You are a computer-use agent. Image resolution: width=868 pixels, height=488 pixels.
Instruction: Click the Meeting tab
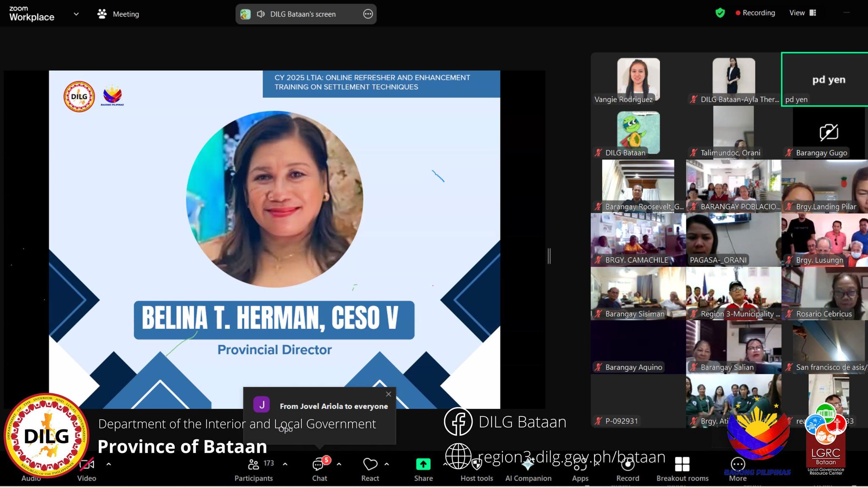click(x=118, y=14)
